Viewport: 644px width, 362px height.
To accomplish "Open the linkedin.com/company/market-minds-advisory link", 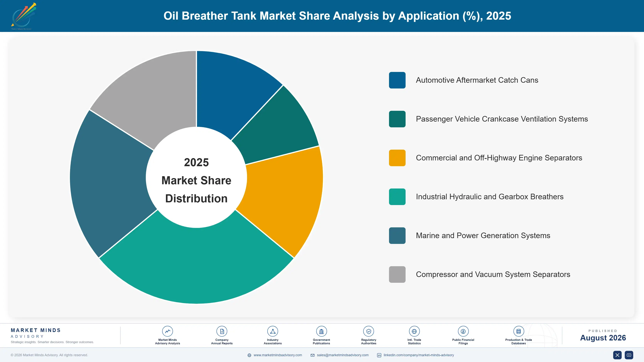I will point(419,355).
